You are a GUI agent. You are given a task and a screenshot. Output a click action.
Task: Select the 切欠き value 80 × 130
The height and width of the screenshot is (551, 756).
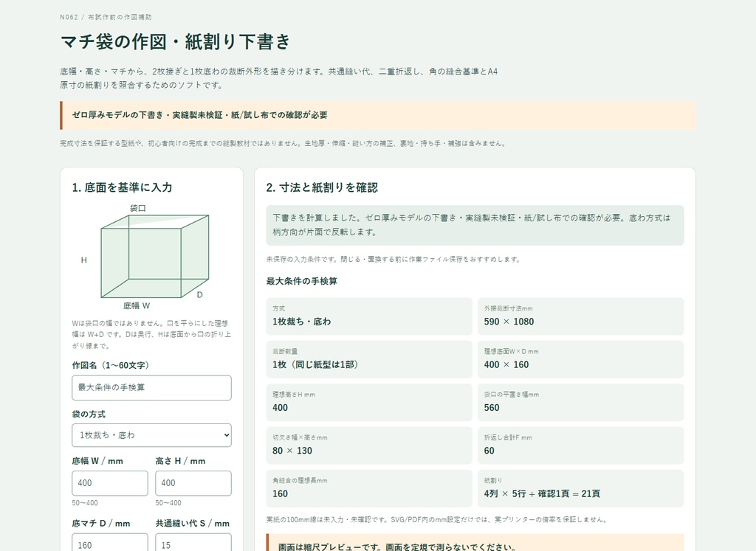(292, 451)
